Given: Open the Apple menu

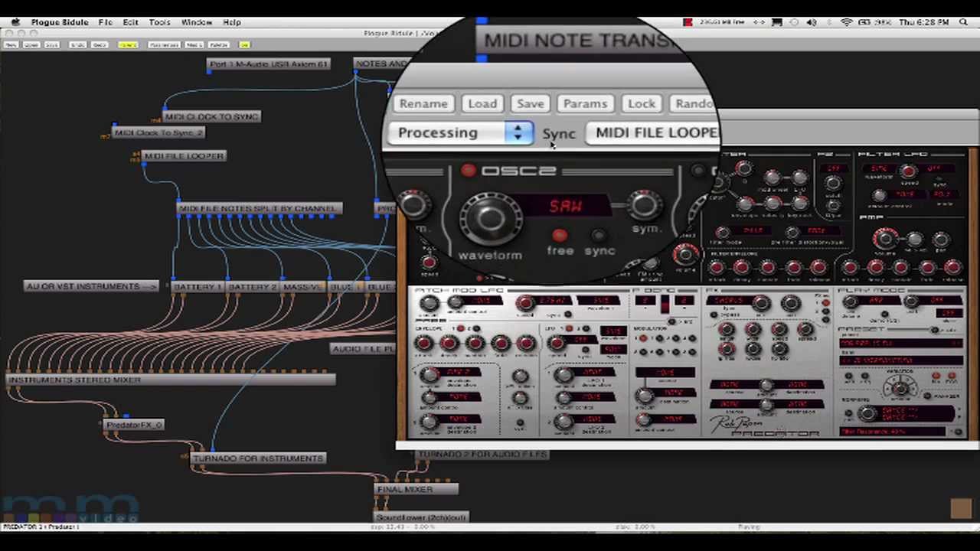Looking at the screenshot, I should point(15,22).
